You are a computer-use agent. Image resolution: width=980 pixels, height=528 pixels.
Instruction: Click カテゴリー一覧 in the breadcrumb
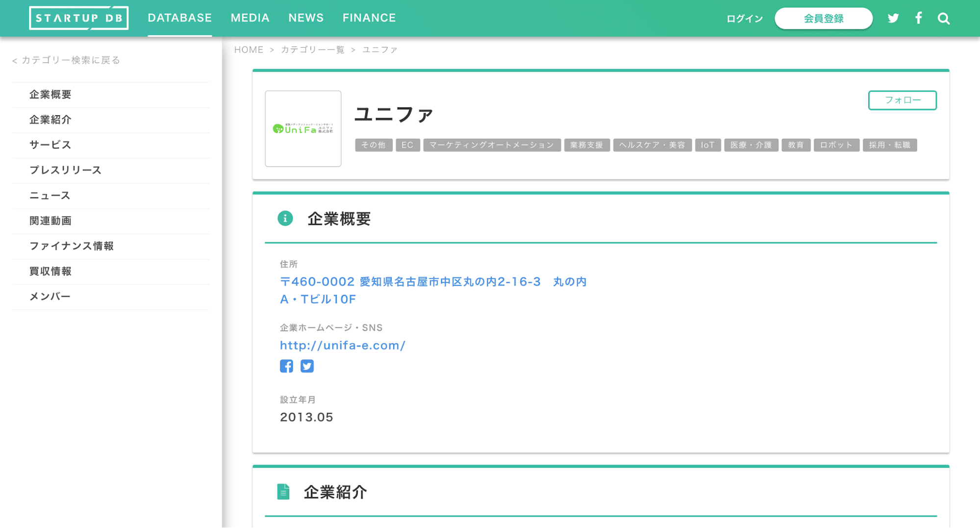point(313,50)
